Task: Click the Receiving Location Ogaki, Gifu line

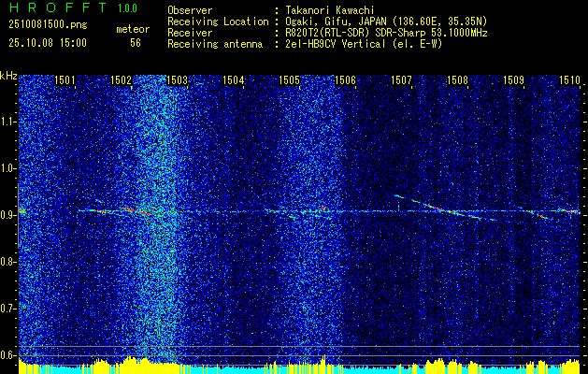Action: pos(327,22)
